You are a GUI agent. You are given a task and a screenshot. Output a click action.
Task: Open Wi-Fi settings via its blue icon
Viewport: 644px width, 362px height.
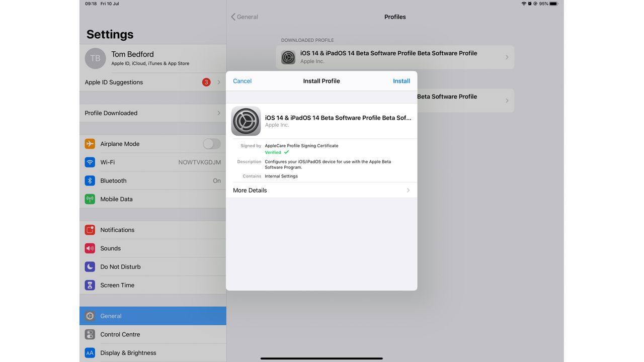tap(90, 162)
